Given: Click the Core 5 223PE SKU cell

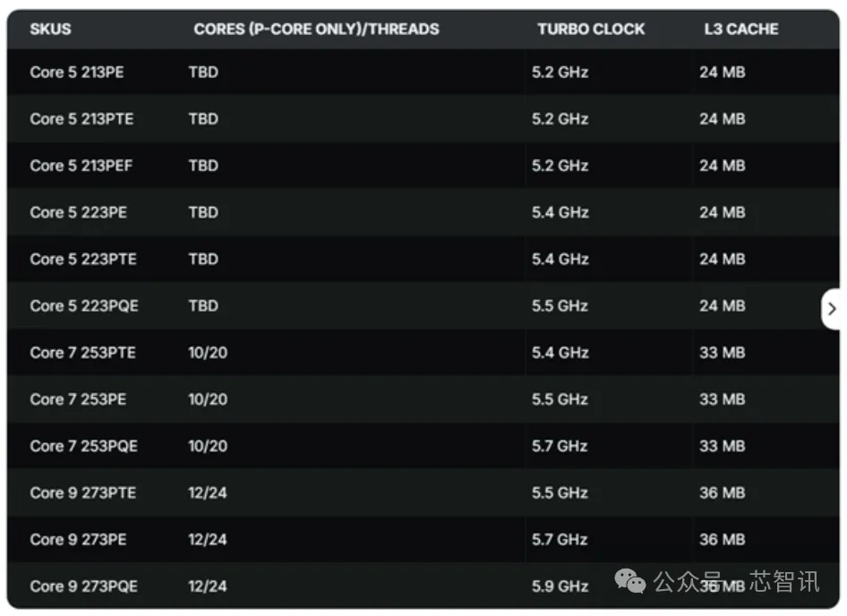Looking at the screenshot, I should coord(78,212).
